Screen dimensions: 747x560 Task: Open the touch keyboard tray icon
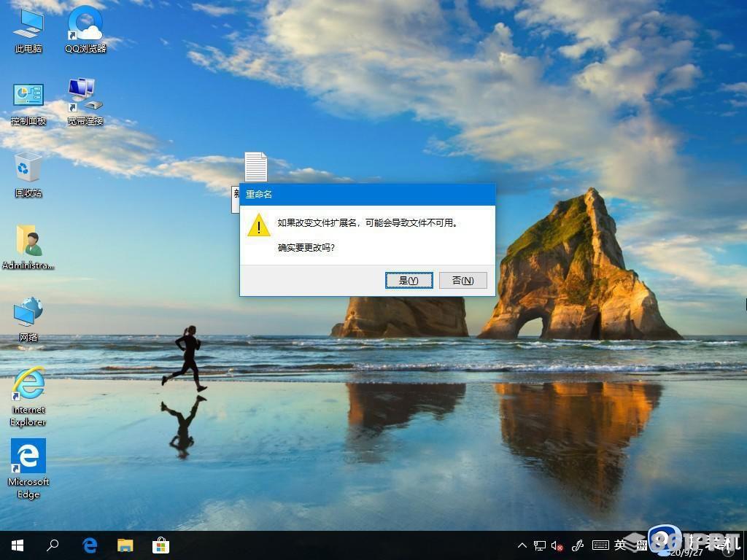pos(600,545)
